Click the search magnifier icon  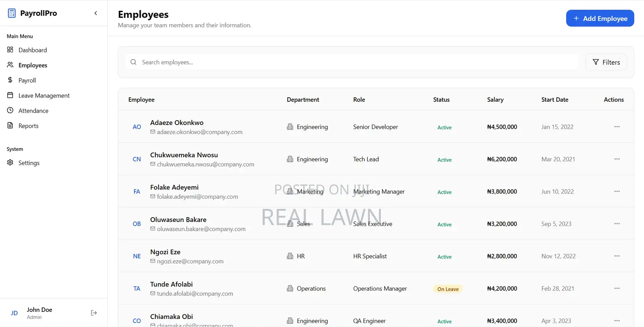(134, 62)
